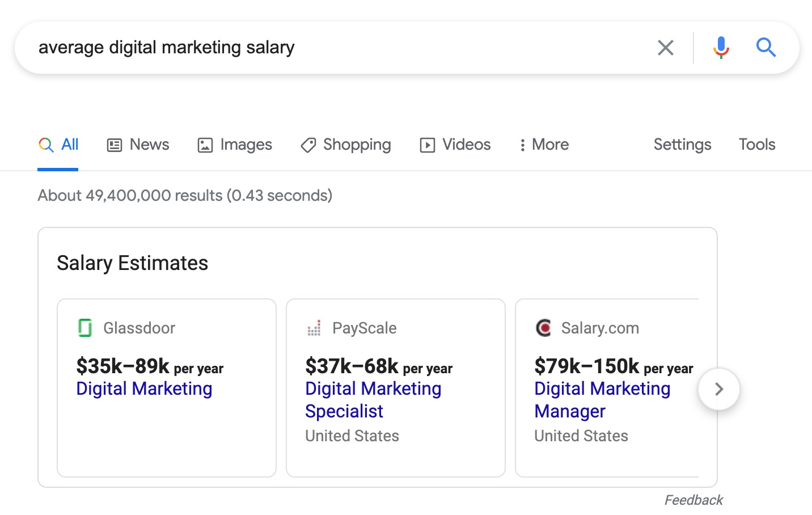
Task: Switch to the News tab
Action: click(x=138, y=145)
